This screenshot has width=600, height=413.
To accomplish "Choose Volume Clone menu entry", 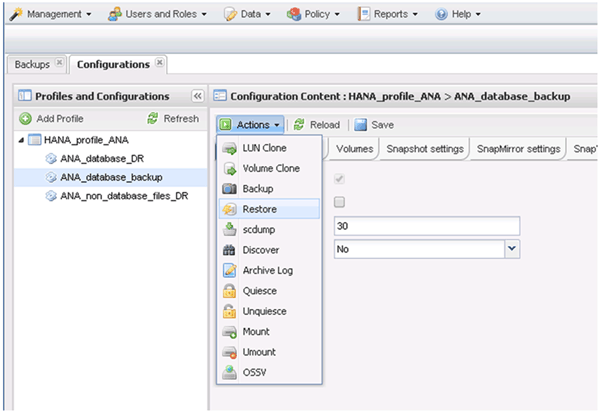I will point(269,168).
